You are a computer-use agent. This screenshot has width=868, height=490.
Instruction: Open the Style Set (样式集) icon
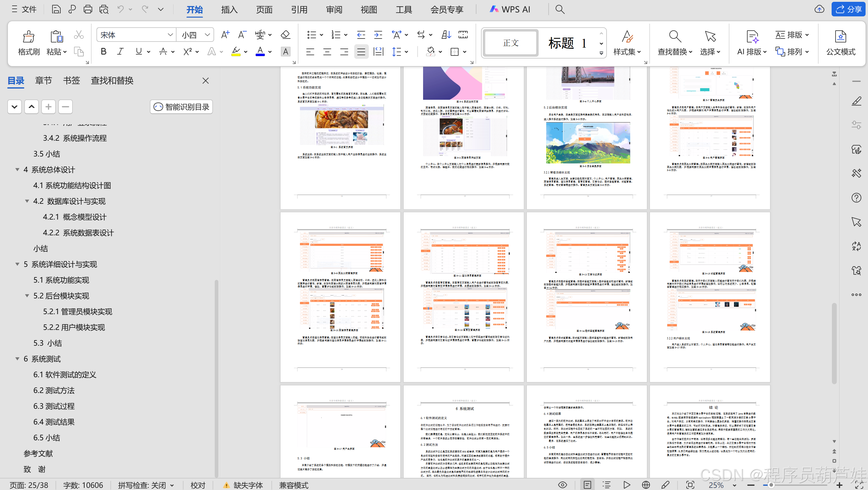[627, 37]
